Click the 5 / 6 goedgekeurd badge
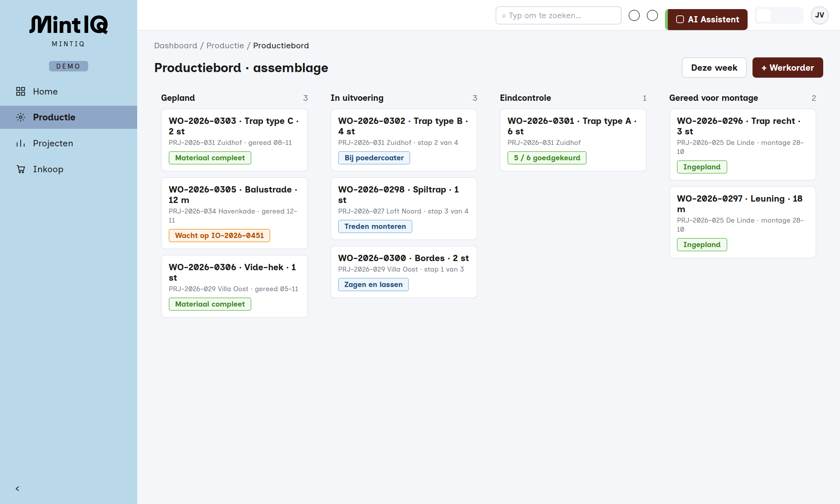Viewport: 840px width, 504px height. pyautogui.click(x=547, y=158)
